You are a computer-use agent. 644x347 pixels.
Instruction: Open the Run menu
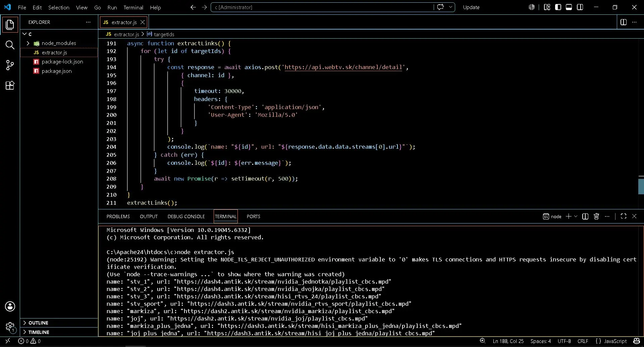[112, 7]
